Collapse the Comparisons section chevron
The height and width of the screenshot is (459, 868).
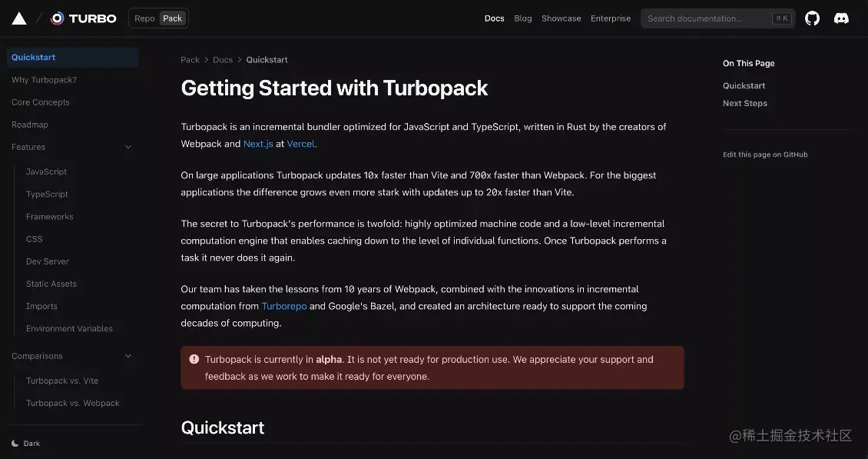click(x=128, y=356)
